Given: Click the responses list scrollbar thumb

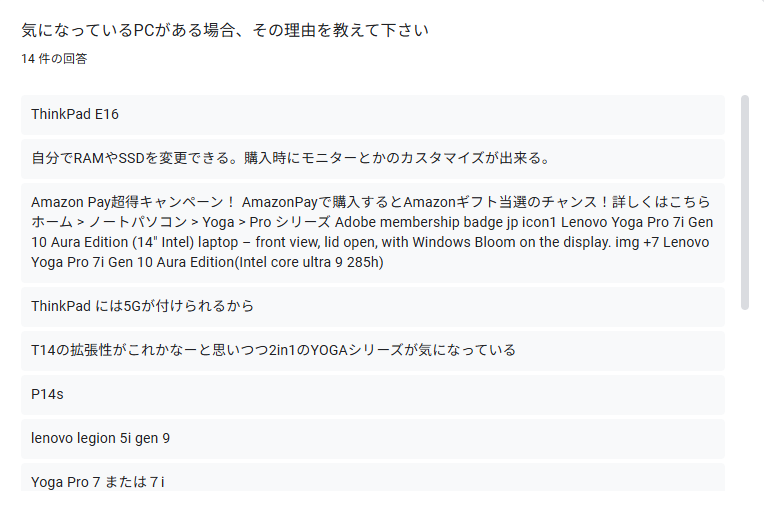Looking at the screenshot, I should (745, 202).
